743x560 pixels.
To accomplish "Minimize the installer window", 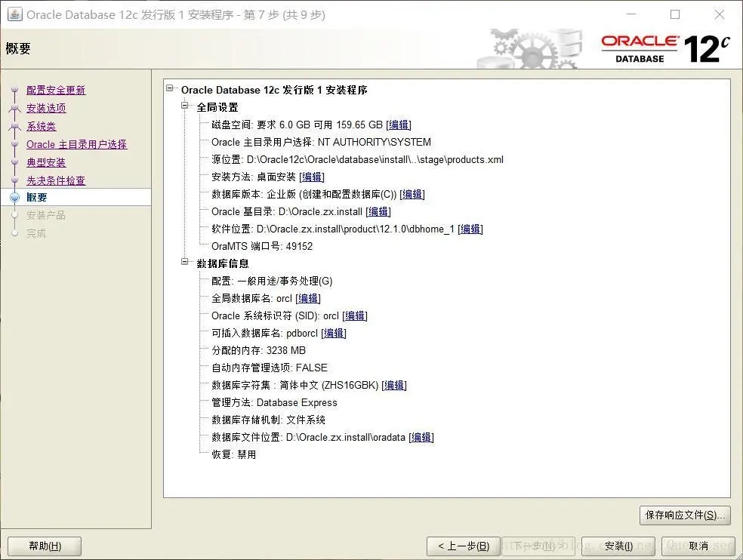I will (631, 14).
